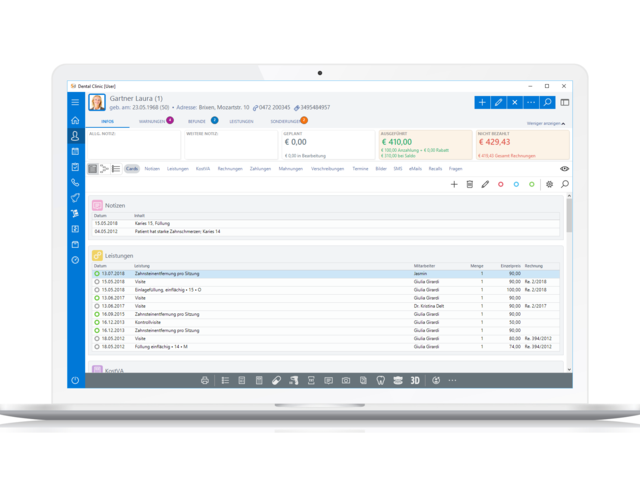Click the blue pencil edit patient button
This screenshot has height=480, width=640.
498,102
